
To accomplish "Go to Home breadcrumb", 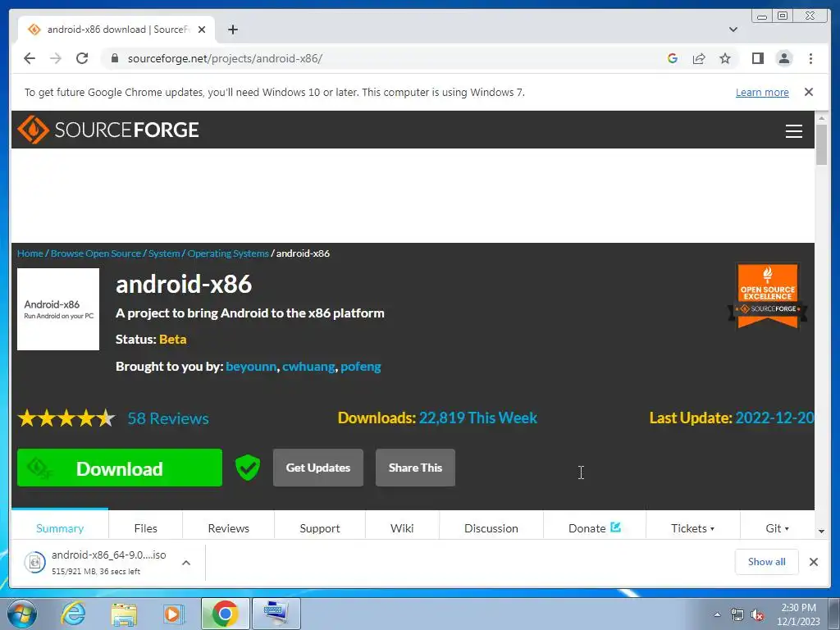I will click(x=30, y=253).
